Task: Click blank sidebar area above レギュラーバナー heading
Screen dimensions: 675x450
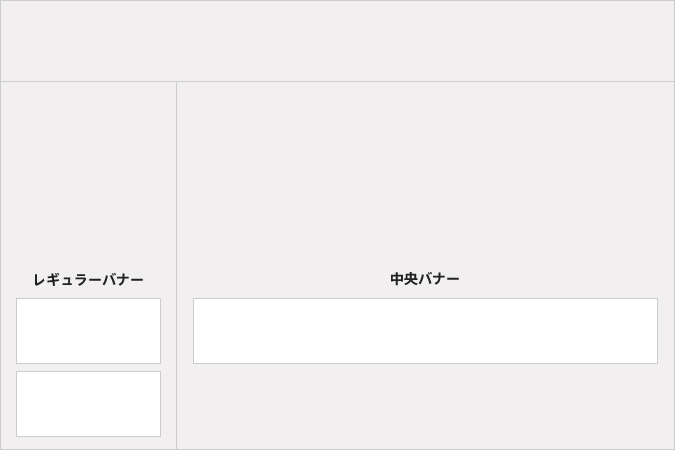Action: click(x=88, y=177)
